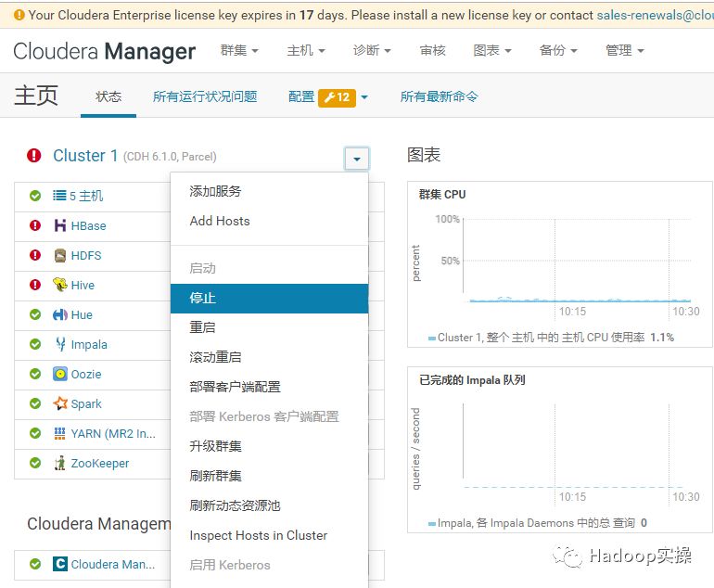This screenshot has width=714, height=588.
Task: Click the Impala service icon
Action: click(x=60, y=344)
